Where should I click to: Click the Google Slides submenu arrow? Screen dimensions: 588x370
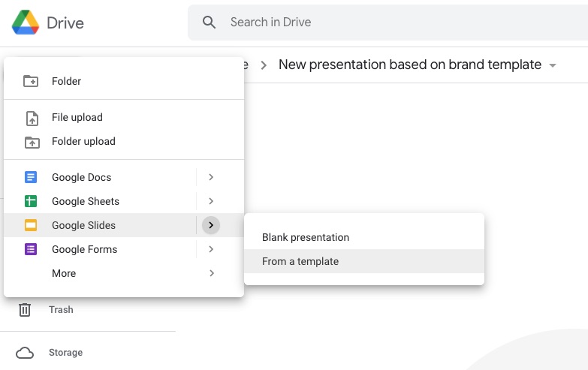(x=211, y=225)
